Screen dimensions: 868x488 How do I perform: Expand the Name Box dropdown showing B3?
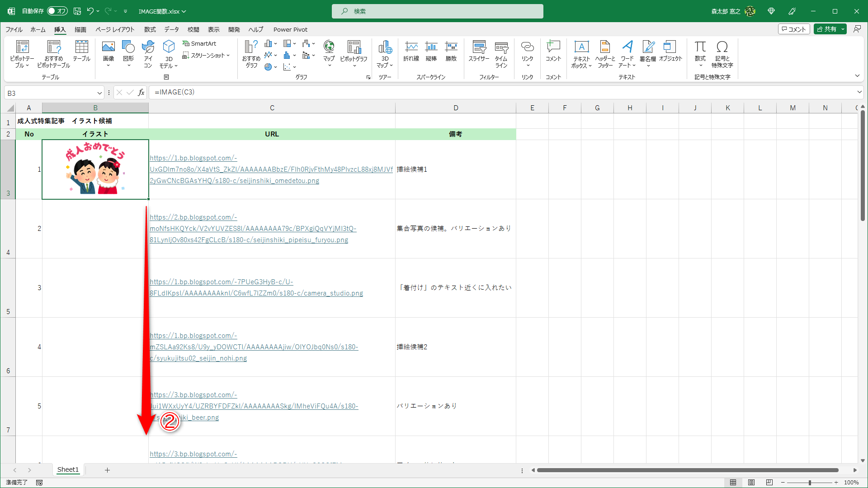coord(99,93)
